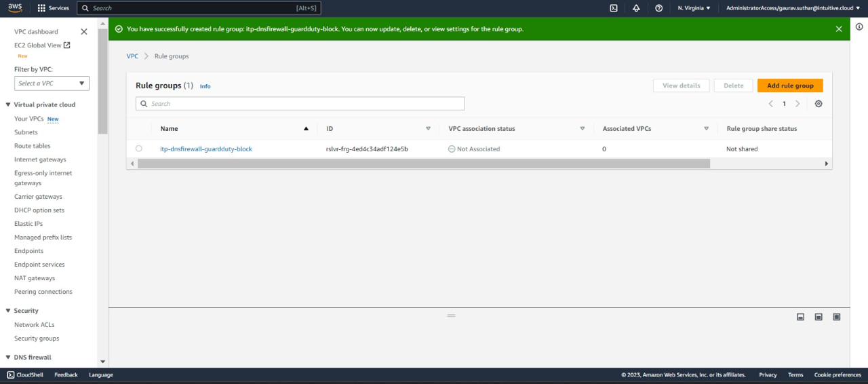Image resolution: width=868 pixels, height=384 pixels.
Task: Click the help question mark icon
Action: [x=658, y=8]
